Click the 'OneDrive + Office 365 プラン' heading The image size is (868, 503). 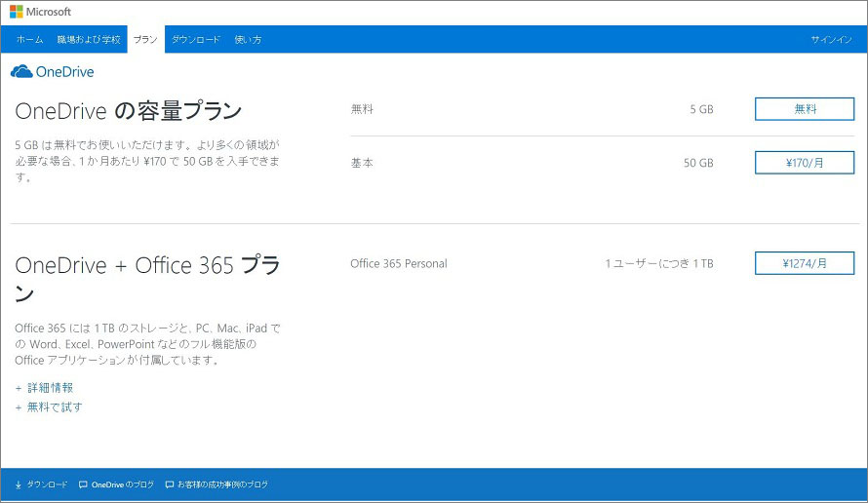coord(148,279)
